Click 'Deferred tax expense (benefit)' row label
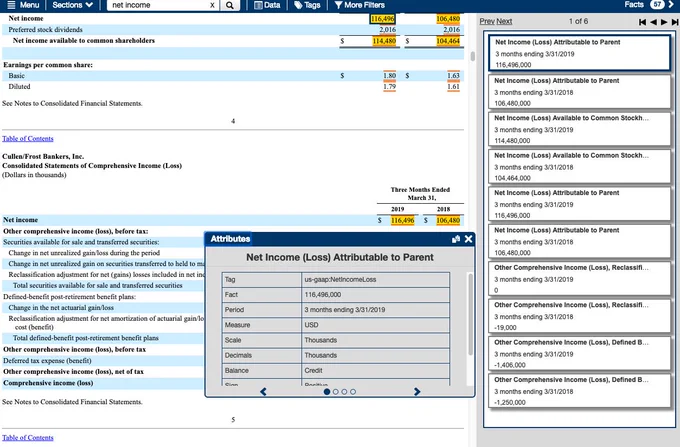 (x=47, y=361)
